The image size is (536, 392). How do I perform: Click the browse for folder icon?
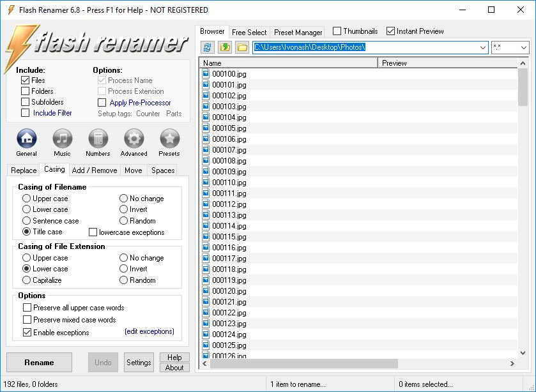click(x=241, y=47)
